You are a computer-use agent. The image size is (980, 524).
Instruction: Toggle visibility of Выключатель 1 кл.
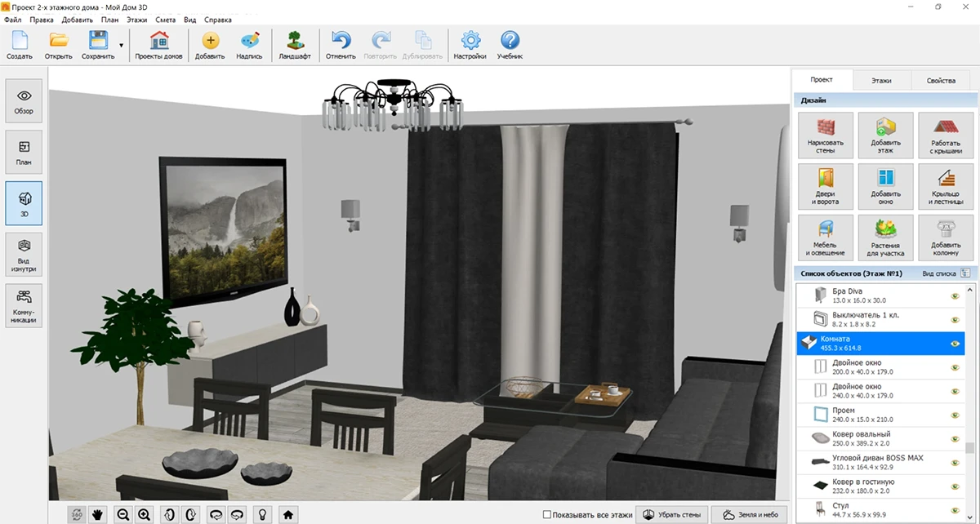click(955, 320)
